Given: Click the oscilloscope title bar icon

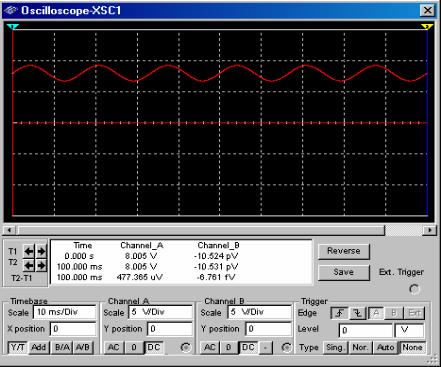Looking at the screenshot, I should pos(10,10).
